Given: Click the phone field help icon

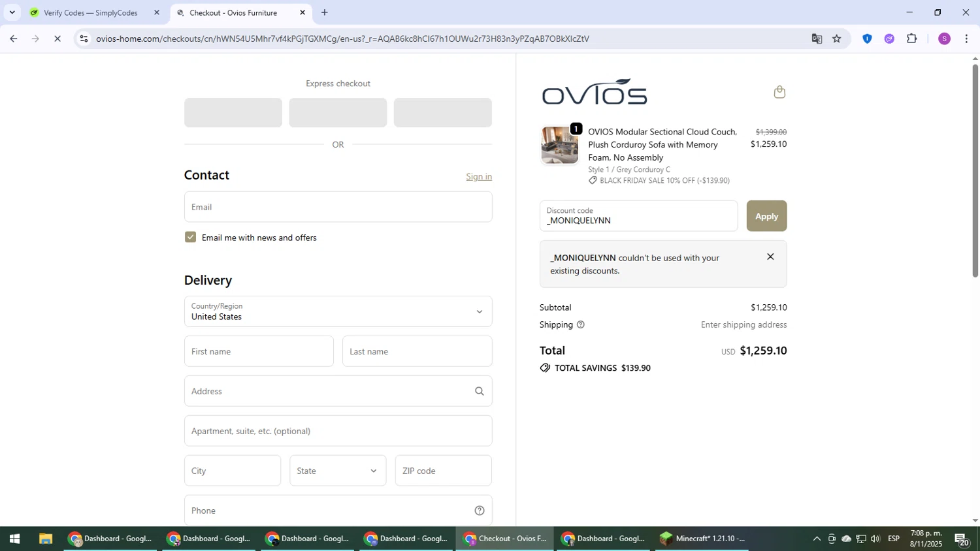Looking at the screenshot, I should [x=479, y=511].
